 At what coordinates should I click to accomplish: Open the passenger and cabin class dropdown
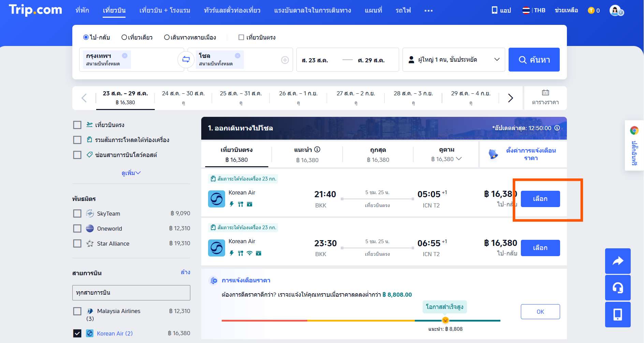click(454, 60)
